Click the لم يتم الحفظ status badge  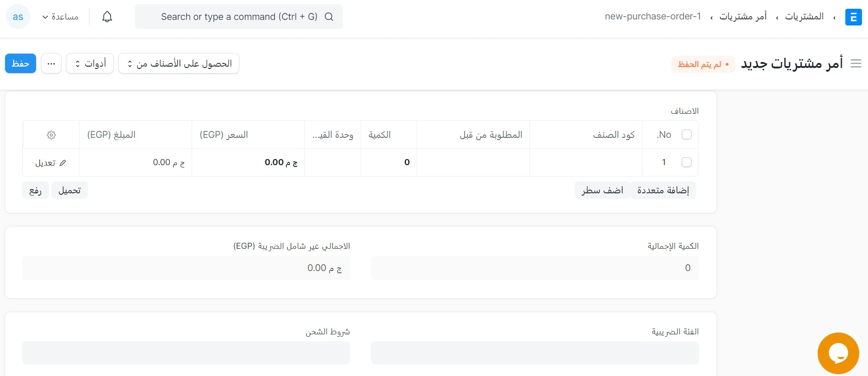(703, 64)
